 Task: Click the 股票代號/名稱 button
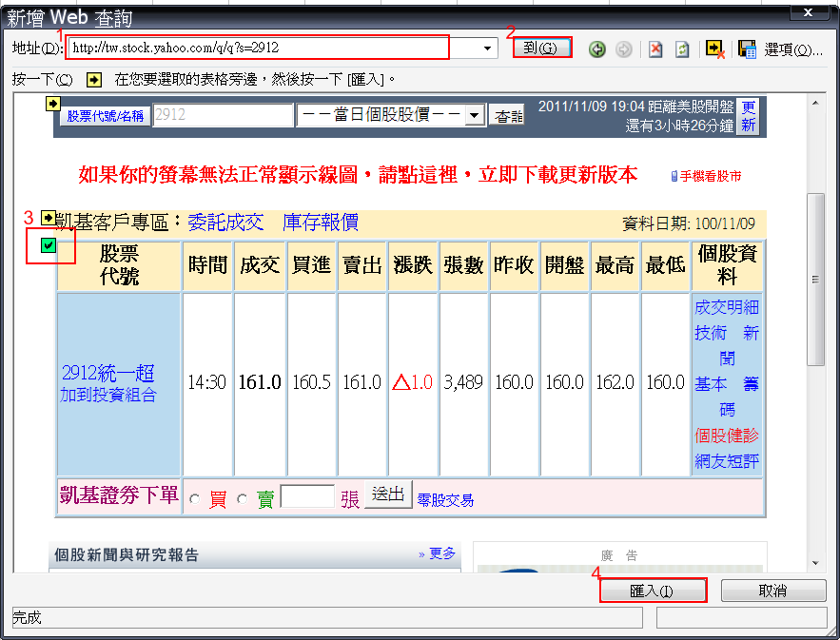coord(105,116)
